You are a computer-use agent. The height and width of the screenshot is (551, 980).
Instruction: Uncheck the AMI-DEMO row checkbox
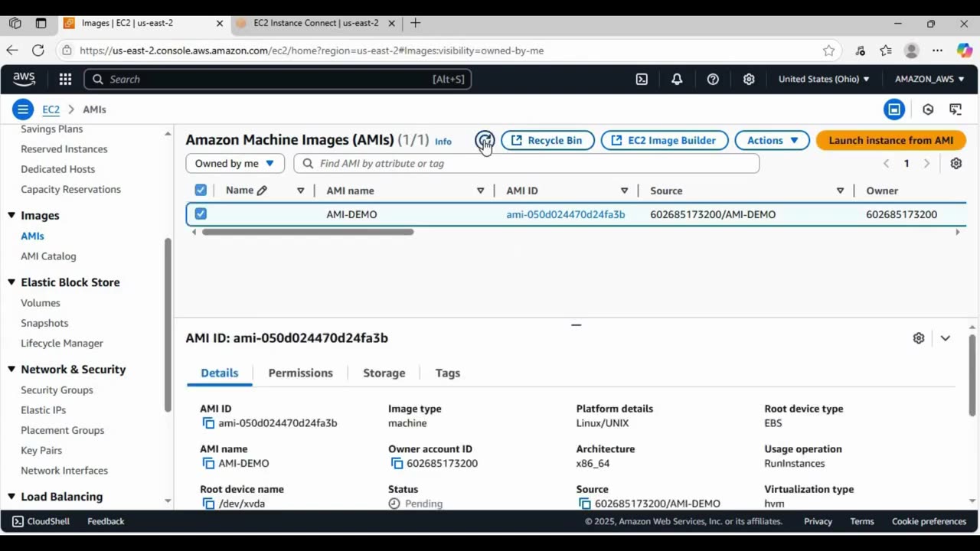point(201,214)
